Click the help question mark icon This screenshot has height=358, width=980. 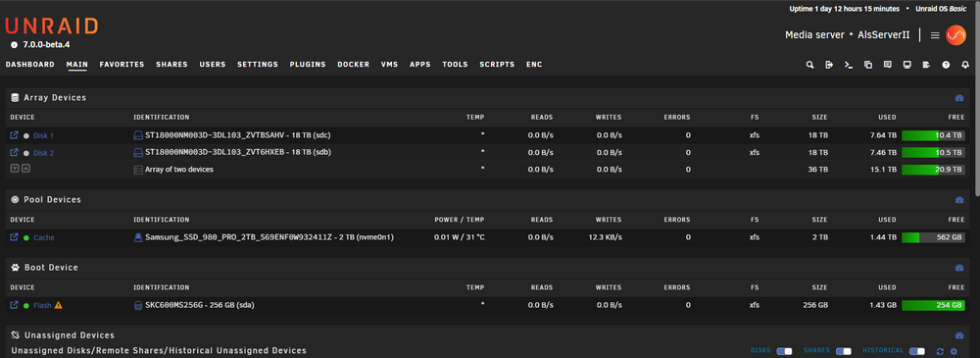pos(946,65)
